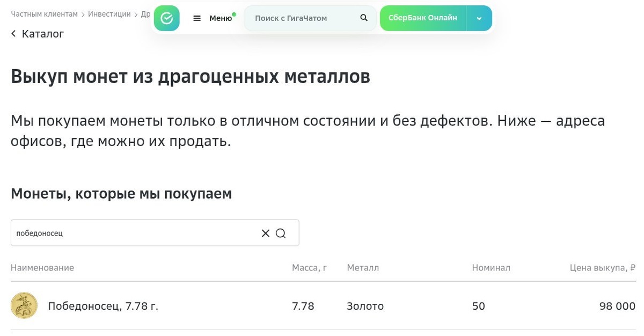Go back using the Каталог link
Viewport: 644px width, 336px height.
point(42,33)
